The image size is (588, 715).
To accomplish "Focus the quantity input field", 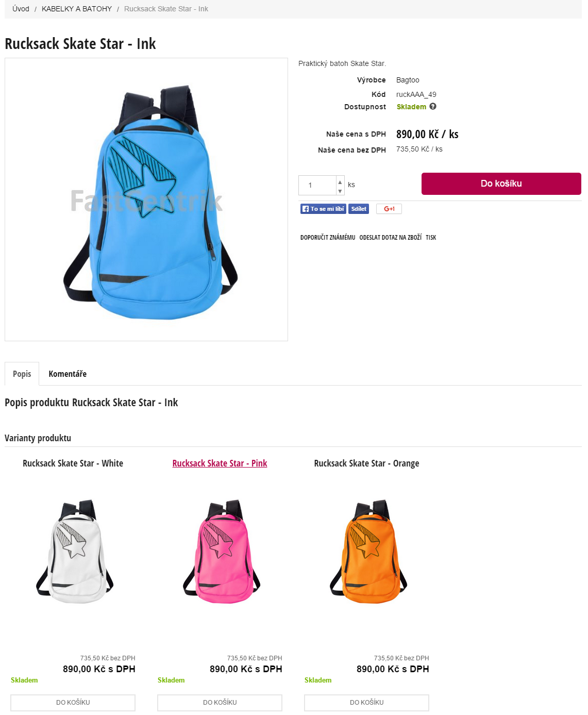I will click(x=317, y=185).
